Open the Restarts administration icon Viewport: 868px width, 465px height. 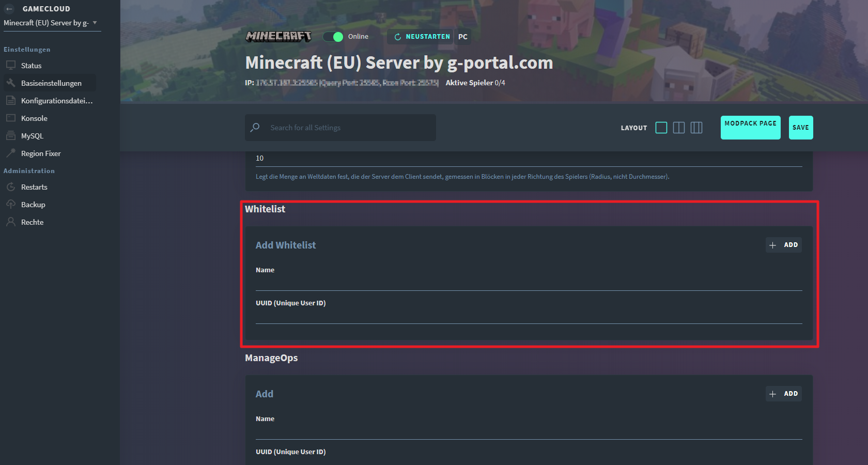11,187
